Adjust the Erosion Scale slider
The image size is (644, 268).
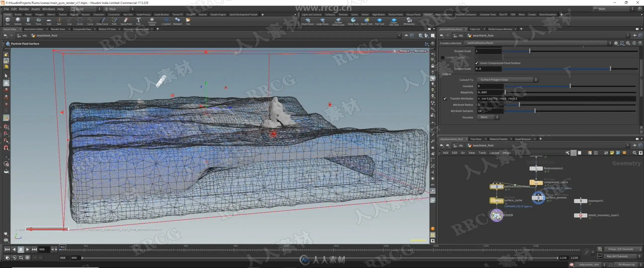(x=610, y=69)
